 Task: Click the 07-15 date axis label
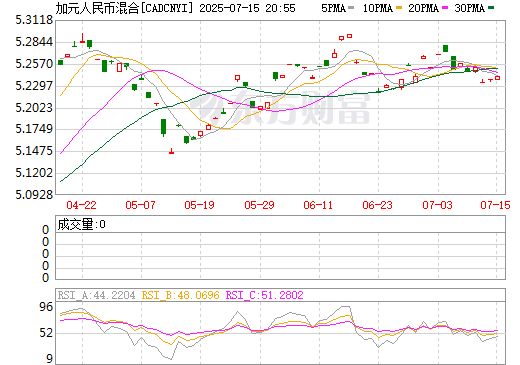pyautogui.click(x=495, y=205)
